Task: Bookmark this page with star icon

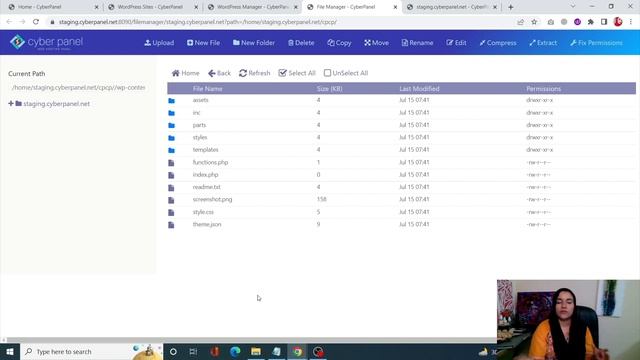Action: [534, 22]
